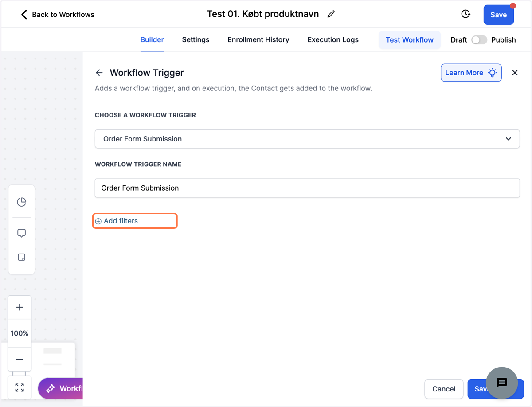Open the Settings tab
The height and width of the screenshot is (407, 532).
(x=196, y=39)
